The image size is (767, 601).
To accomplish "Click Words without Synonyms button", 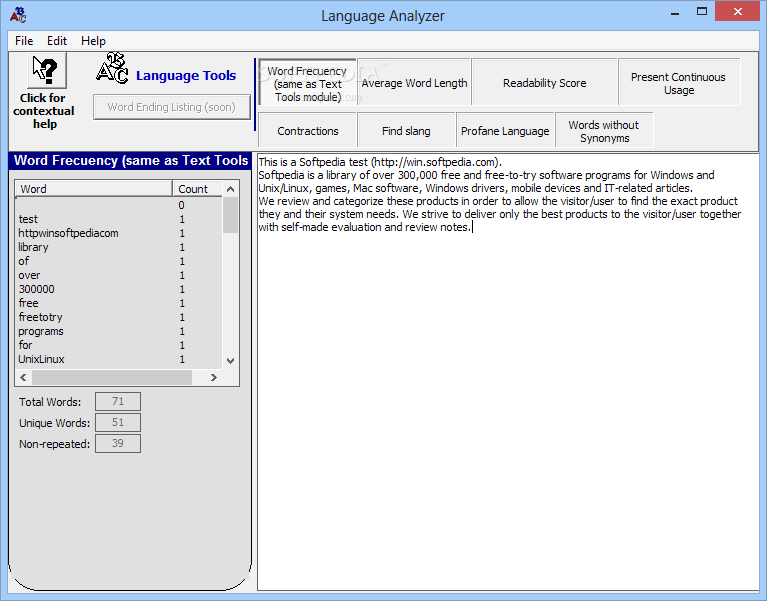I will pyautogui.click(x=604, y=131).
